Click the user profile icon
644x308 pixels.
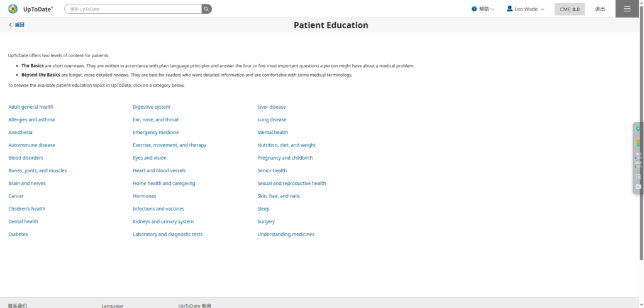point(509,9)
